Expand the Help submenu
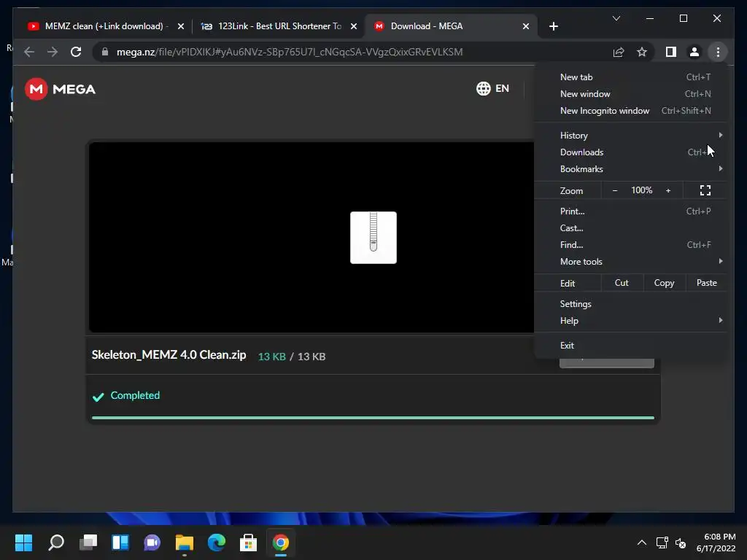This screenshot has width=747, height=560. pyautogui.click(x=631, y=321)
